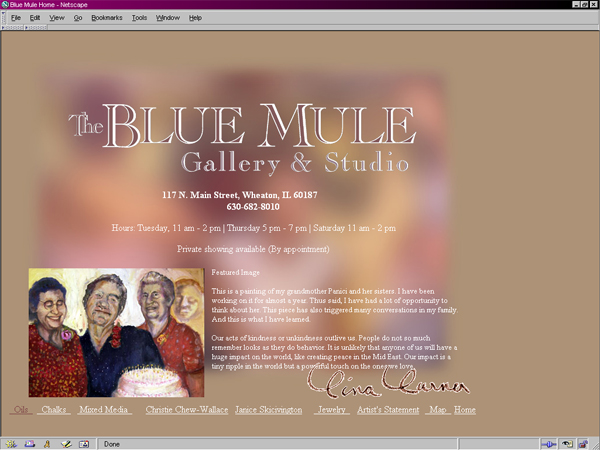Image resolution: width=600 pixels, height=450 pixels.
Task: Click the Netscape icon in title bar
Action: (5, 5)
